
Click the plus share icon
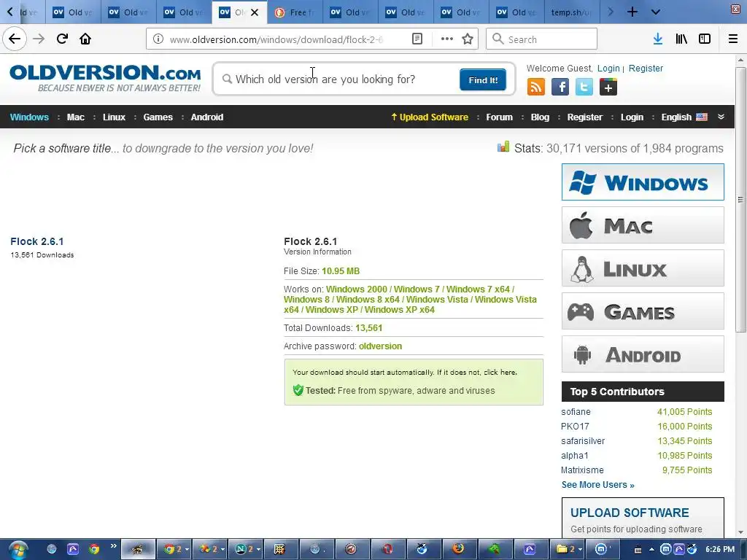point(608,87)
